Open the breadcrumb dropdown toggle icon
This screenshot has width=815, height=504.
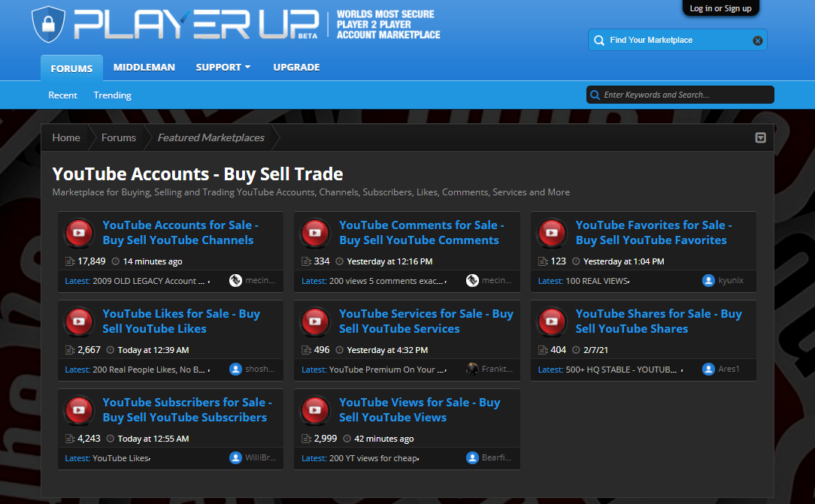click(x=760, y=137)
